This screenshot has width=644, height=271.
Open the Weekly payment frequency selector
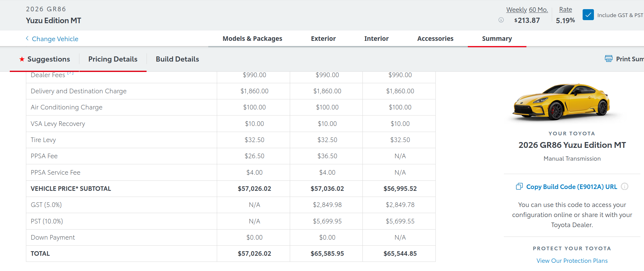516,10
